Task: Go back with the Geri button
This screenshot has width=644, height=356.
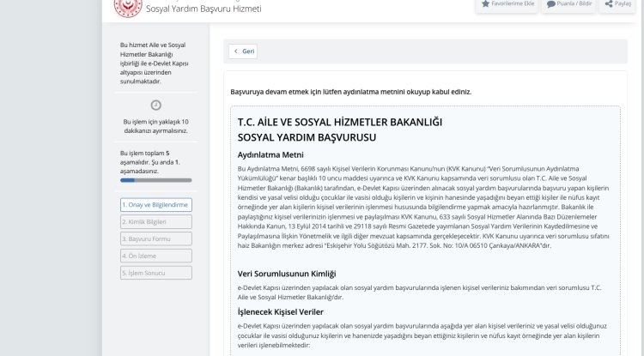Action: click(243, 51)
